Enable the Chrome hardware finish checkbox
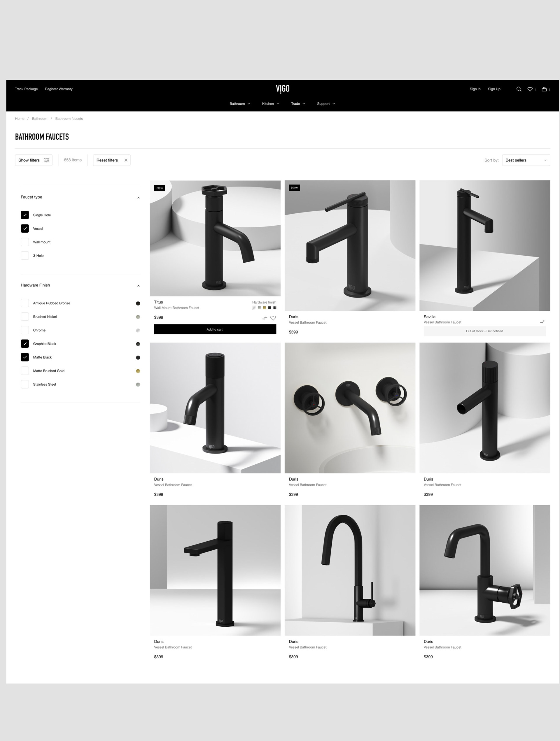Viewport: 560px width, 741px height. tap(25, 330)
